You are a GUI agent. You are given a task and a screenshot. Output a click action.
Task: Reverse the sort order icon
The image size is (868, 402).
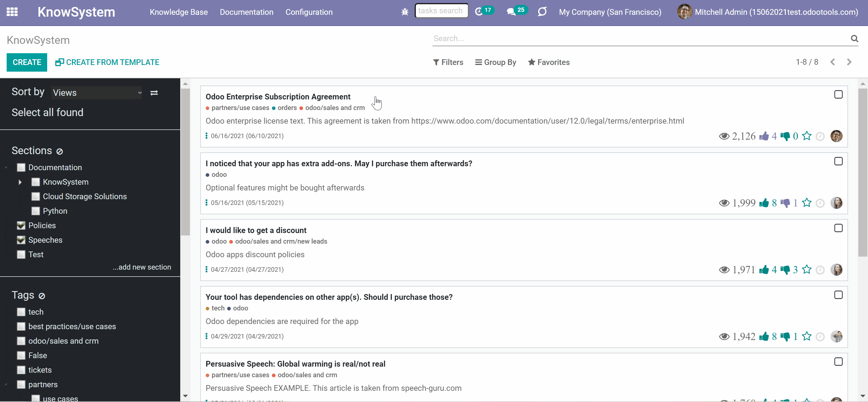click(154, 92)
